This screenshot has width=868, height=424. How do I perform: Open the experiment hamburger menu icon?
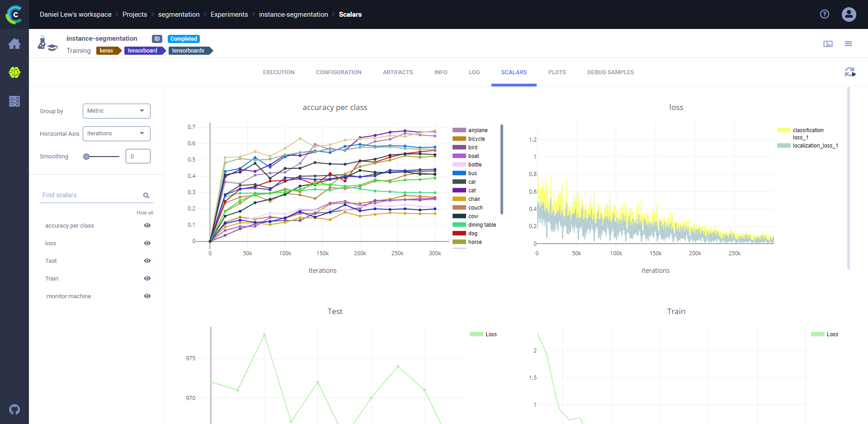point(848,44)
